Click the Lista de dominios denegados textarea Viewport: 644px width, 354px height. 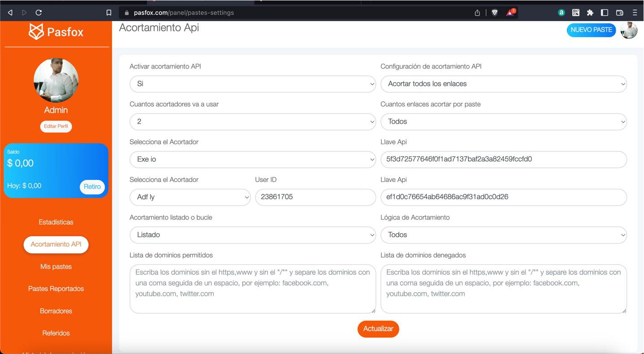tap(504, 289)
